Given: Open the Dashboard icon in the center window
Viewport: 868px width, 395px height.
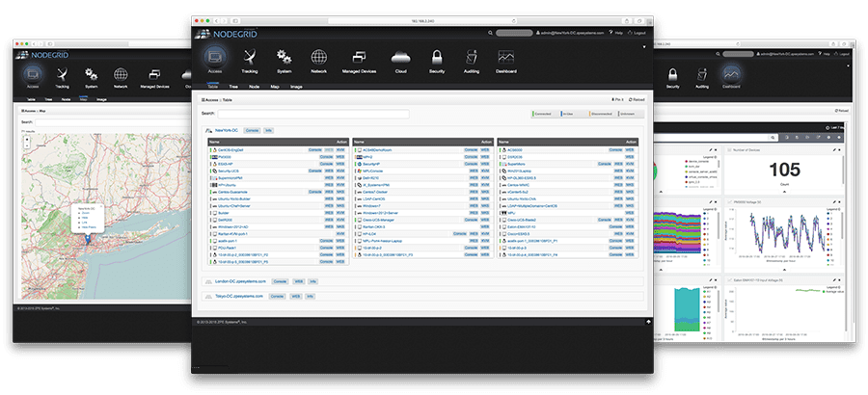Looking at the screenshot, I should point(506,60).
